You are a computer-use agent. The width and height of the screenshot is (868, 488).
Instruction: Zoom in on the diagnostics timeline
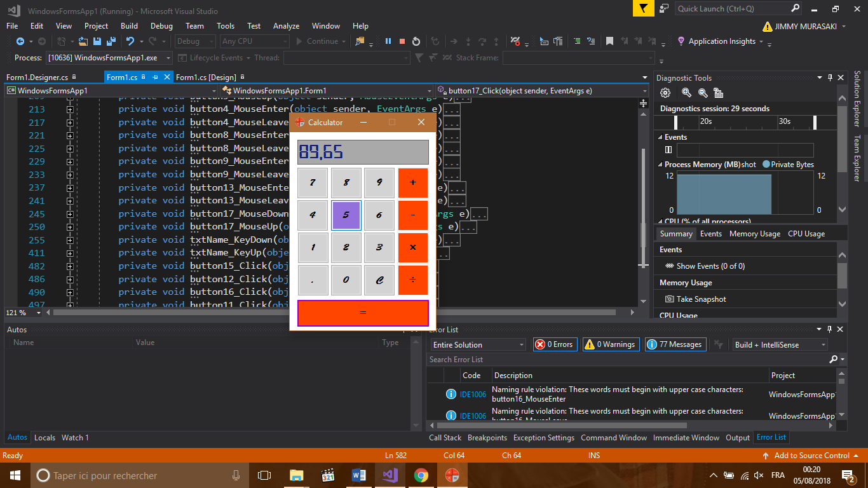pos(686,93)
